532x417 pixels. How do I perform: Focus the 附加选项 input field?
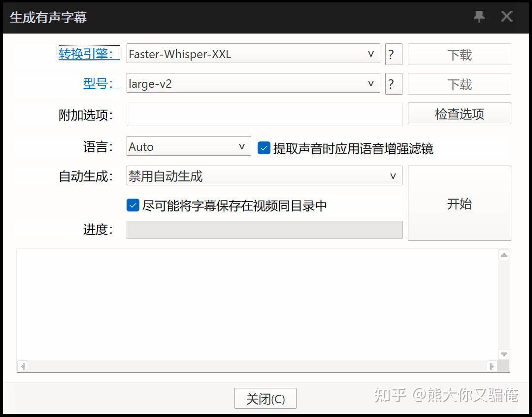pos(265,114)
